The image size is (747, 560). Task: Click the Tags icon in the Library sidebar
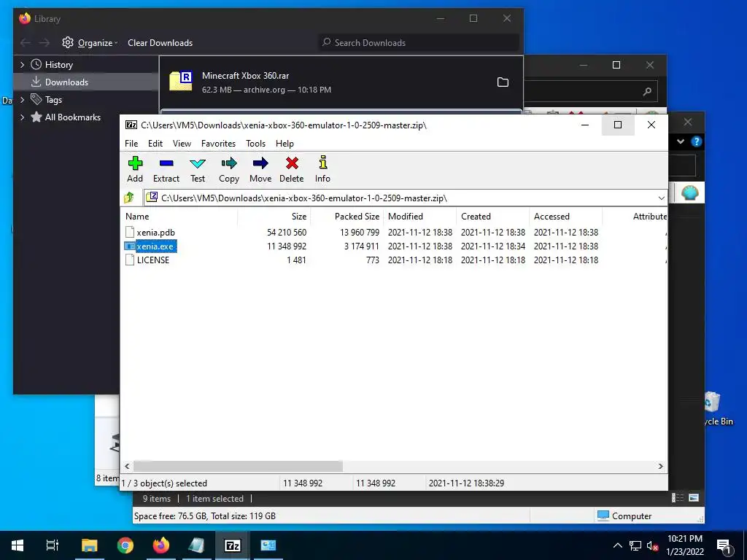click(x=36, y=99)
